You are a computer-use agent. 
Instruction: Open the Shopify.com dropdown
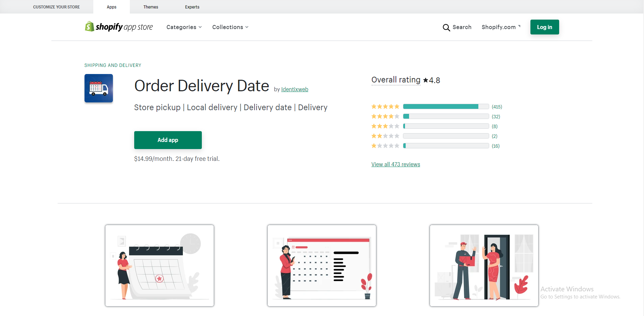coord(501,27)
